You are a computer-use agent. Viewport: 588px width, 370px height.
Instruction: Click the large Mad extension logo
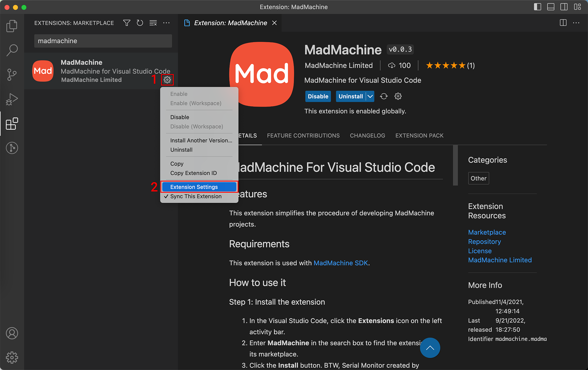point(262,74)
